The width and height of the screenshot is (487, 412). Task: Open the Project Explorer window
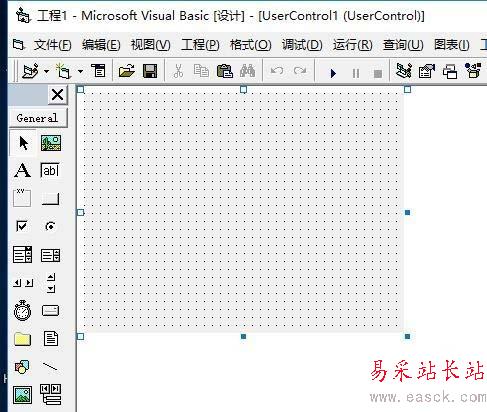tap(404, 71)
